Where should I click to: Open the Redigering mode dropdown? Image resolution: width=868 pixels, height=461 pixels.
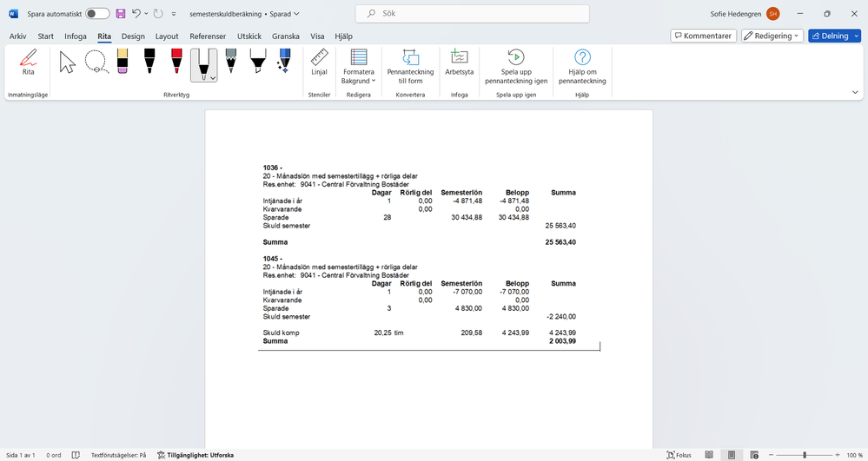772,36
